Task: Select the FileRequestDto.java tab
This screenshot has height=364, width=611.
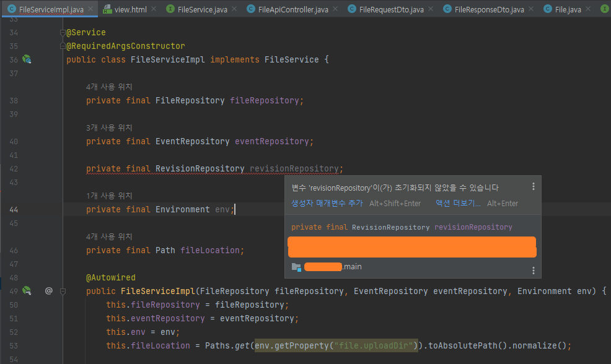Action: pos(391,9)
